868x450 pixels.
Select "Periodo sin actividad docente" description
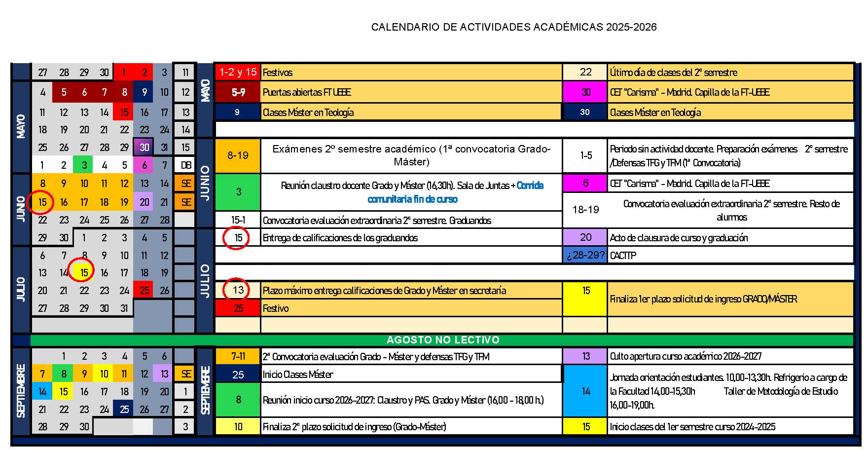(729, 155)
